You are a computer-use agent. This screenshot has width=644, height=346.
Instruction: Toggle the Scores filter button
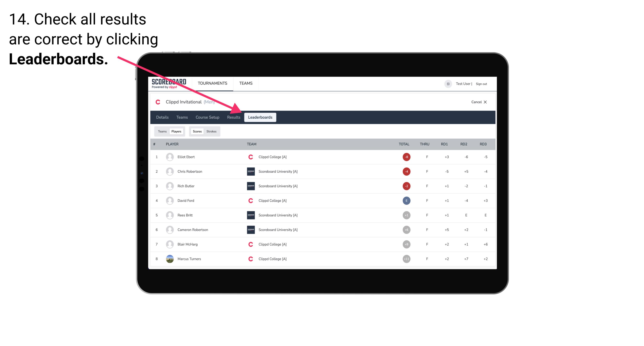click(197, 131)
